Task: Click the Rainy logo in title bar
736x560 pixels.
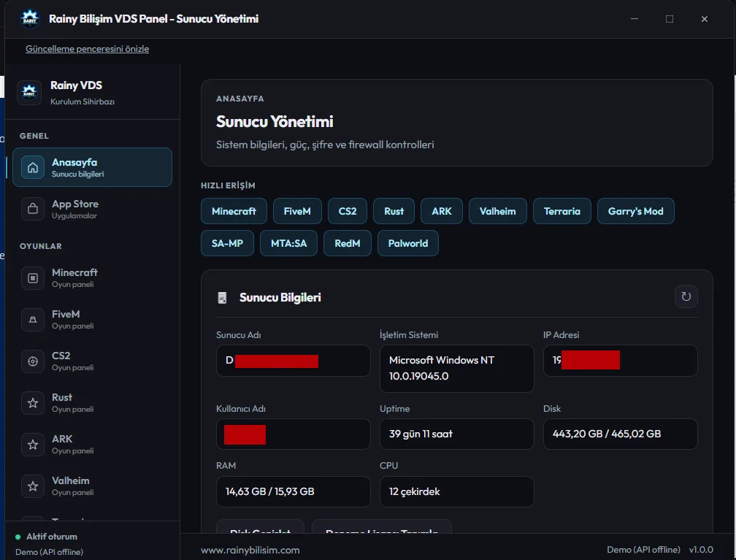Action: pos(29,19)
